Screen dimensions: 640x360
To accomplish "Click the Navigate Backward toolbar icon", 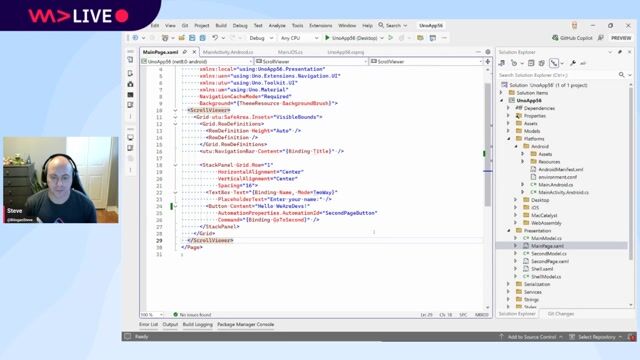I will coord(135,38).
